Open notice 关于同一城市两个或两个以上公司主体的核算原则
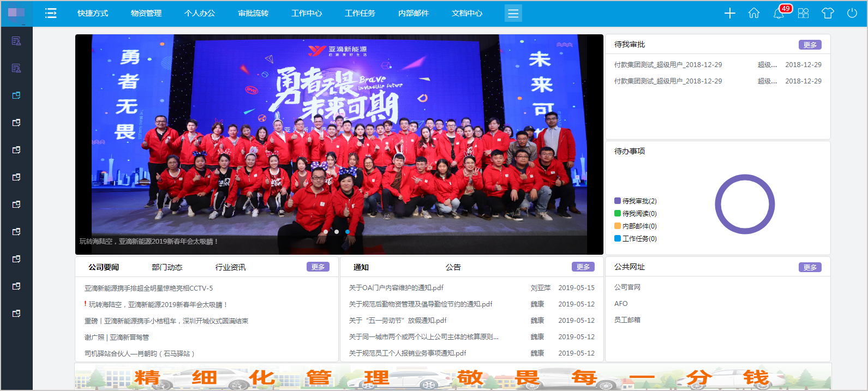Viewport: 868px width, 391px height. pyautogui.click(x=424, y=336)
